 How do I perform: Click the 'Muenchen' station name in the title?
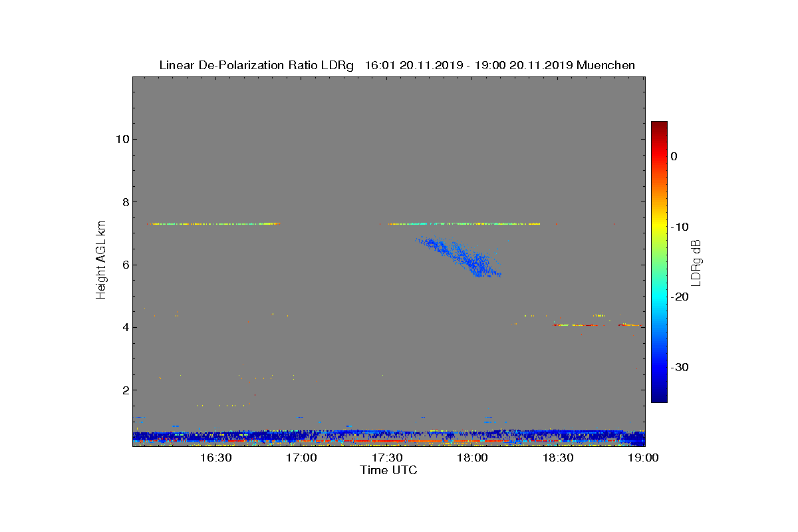click(x=606, y=65)
